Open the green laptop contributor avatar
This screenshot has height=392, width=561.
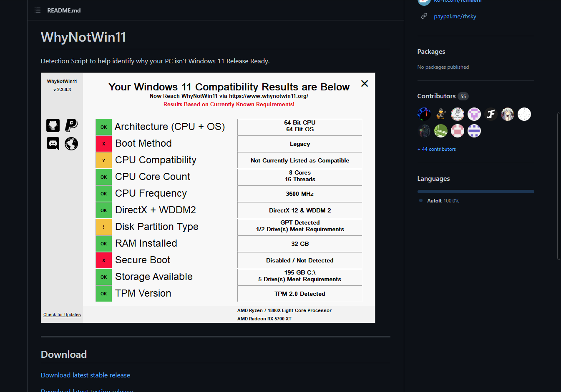(x=441, y=131)
